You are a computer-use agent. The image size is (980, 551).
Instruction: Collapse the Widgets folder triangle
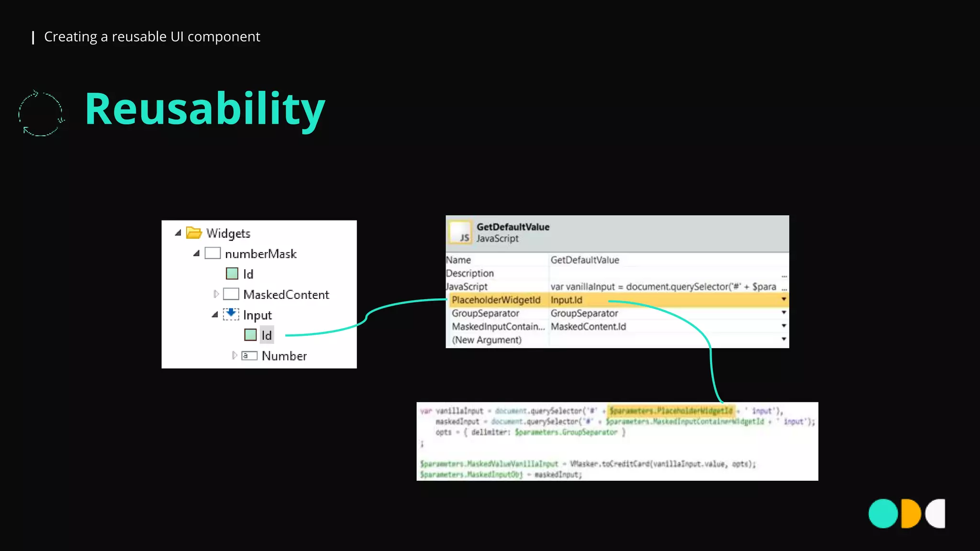click(x=178, y=233)
